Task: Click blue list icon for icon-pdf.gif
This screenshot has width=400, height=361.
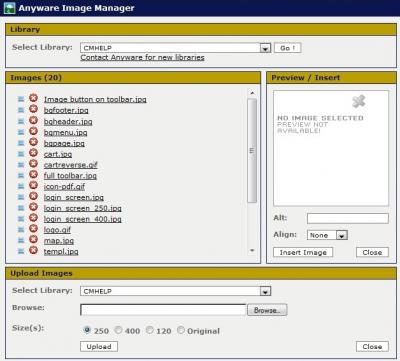Action: click(x=21, y=186)
